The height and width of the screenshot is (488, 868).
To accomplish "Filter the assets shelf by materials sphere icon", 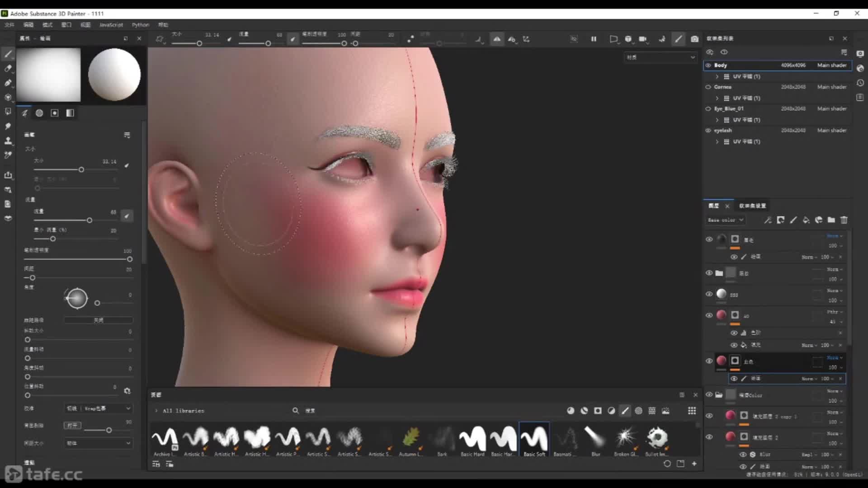I will click(x=571, y=411).
